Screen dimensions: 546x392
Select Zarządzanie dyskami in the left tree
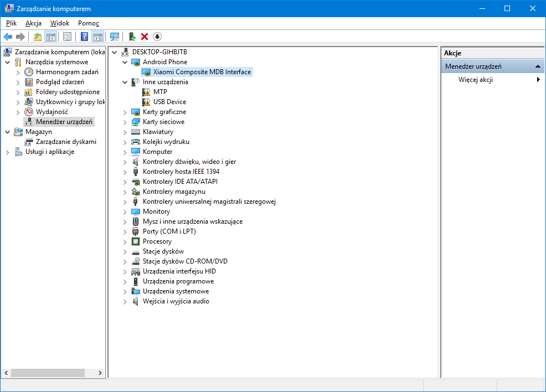tap(66, 142)
